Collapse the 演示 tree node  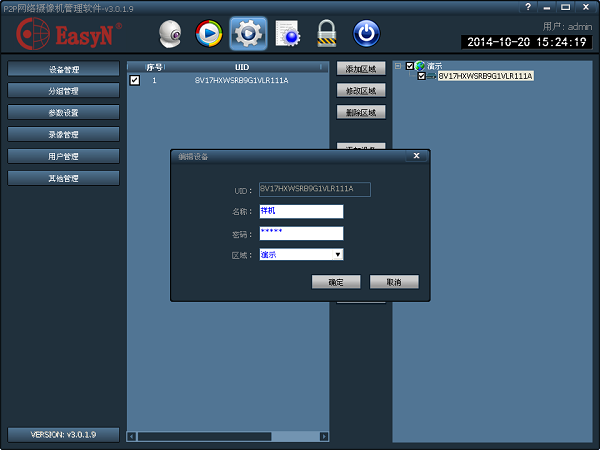coord(399,66)
